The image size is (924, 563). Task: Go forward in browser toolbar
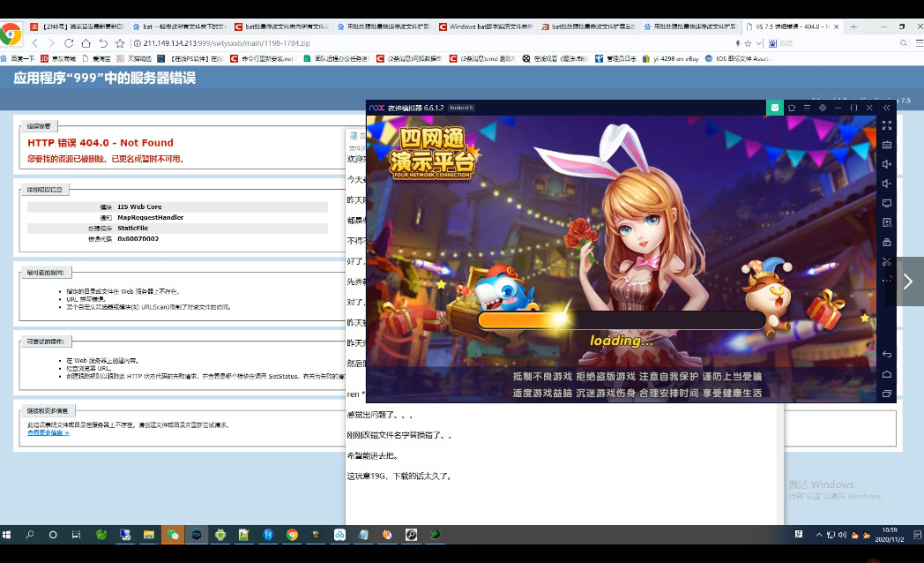[x=51, y=43]
